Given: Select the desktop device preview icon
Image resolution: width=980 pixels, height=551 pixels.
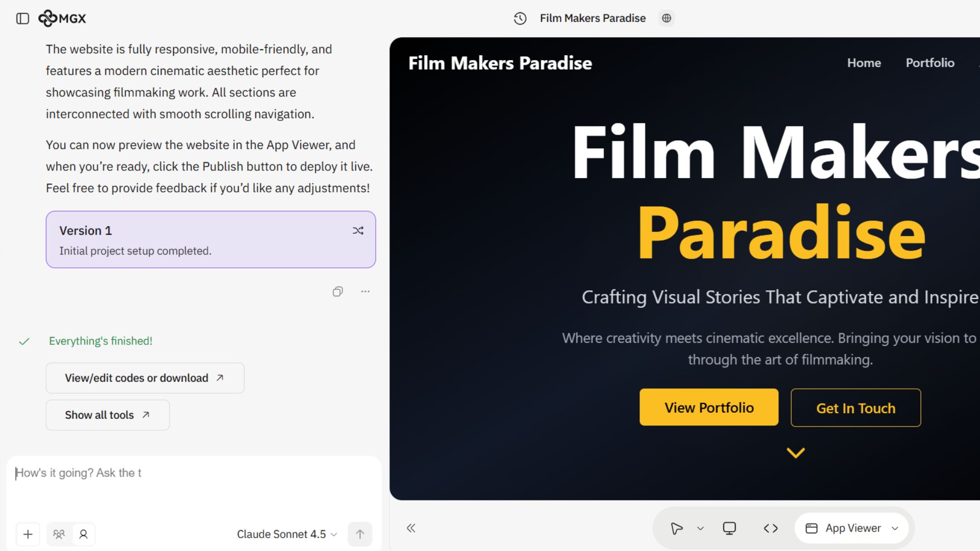Looking at the screenshot, I should pos(729,528).
